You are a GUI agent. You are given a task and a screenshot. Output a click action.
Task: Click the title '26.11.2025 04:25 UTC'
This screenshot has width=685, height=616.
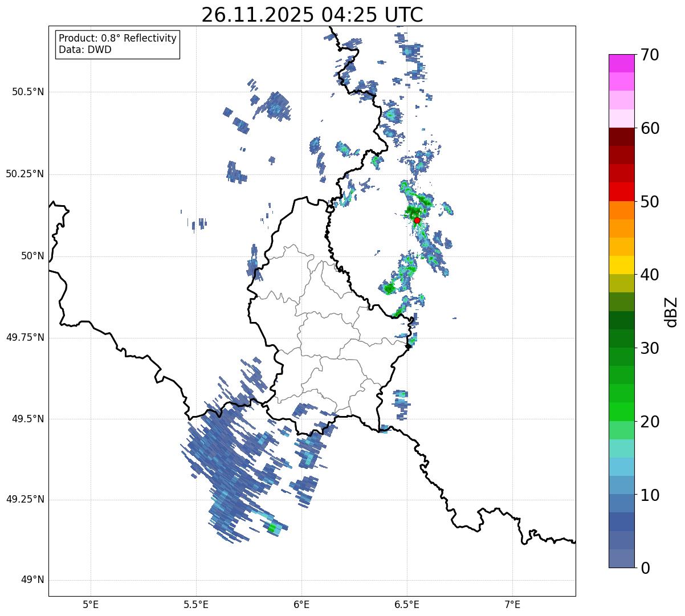[312, 15]
